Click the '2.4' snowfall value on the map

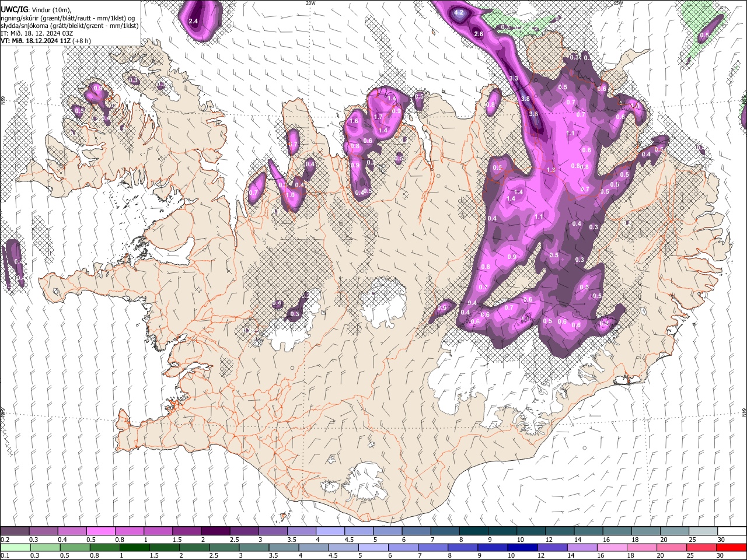[x=194, y=22]
